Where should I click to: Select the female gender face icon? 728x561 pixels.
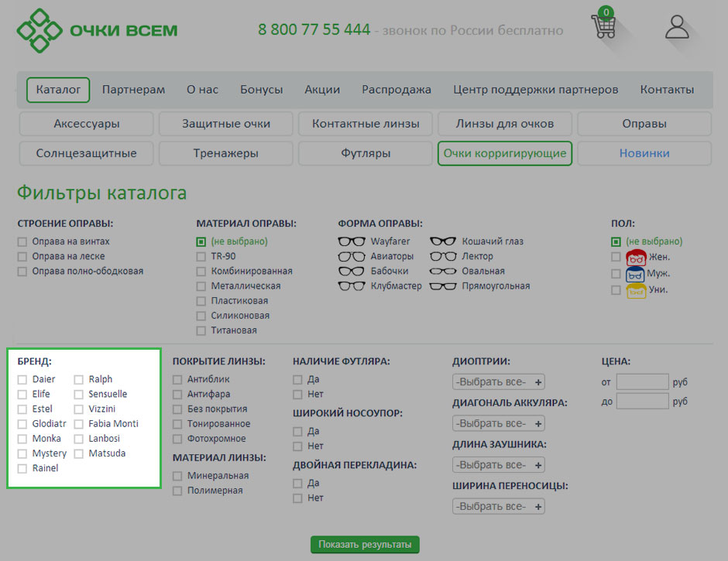pyautogui.click(x=636, y=258)
